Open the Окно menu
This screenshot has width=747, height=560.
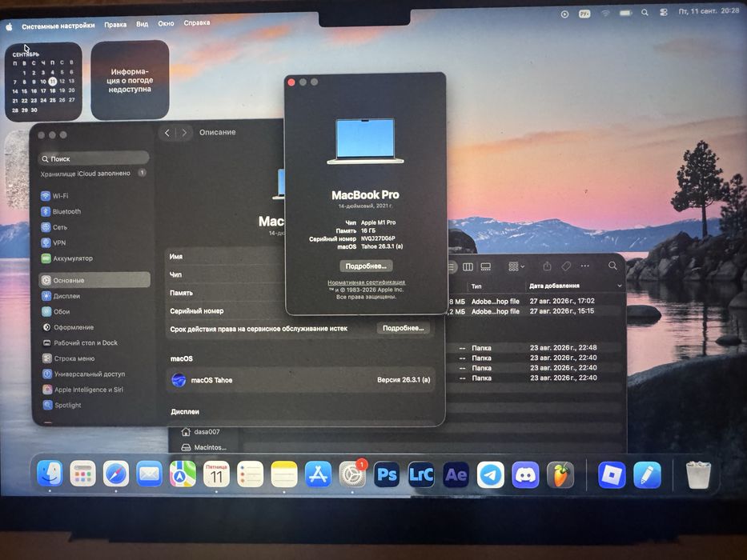pyautogui.click(x=166, y=23)
